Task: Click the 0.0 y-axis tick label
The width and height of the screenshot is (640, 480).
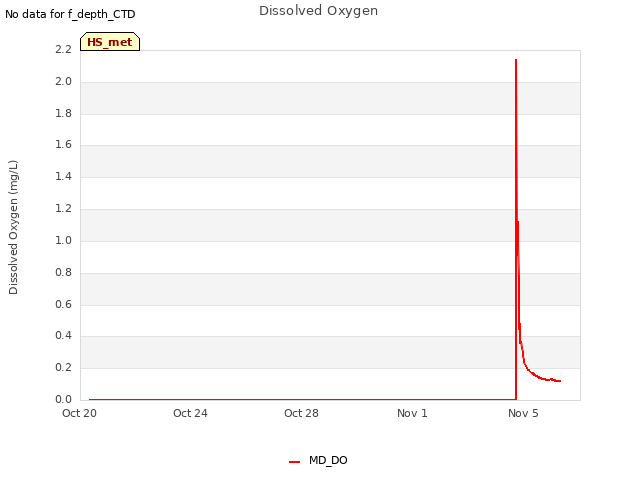Action: pyautogui.click(x=63, y=399)
